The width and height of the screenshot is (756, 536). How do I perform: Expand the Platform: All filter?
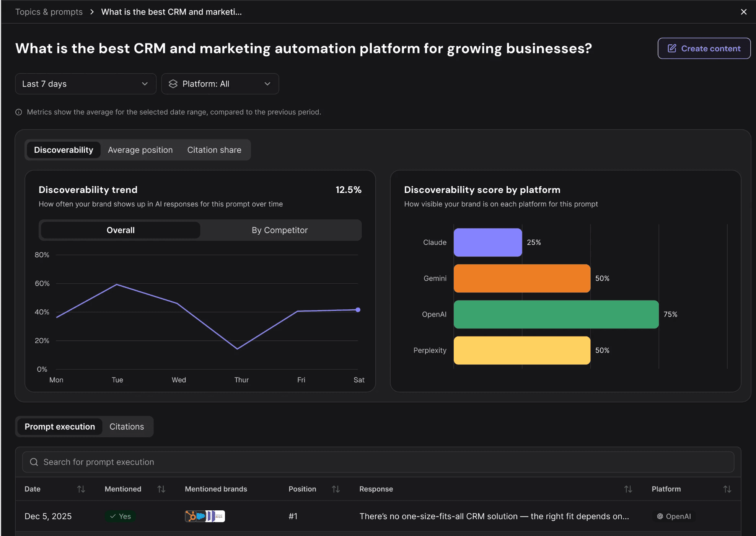[x=220, y=84]
